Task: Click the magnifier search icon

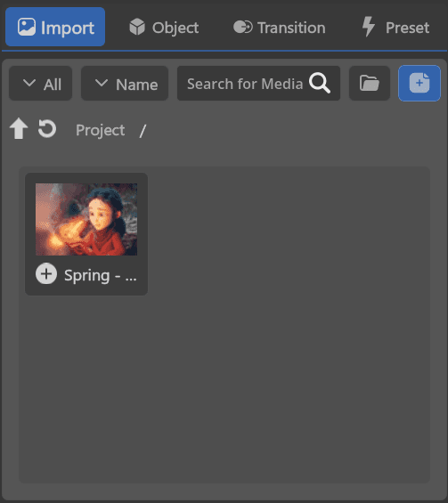Action: pyautogui.click(x=320, y=83)
